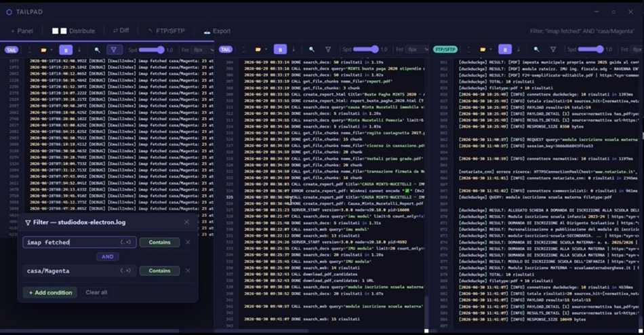
Task: Grab drag handle of FTP/SFTP panel
Action: tap(468, 50)
